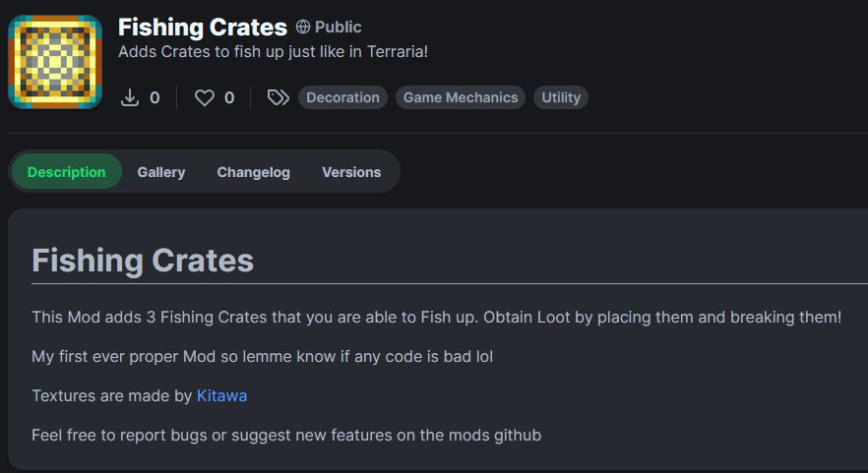Click the report bugs on github sentence
Image resolution: width=868 pixels, height=473 pixels.
(x=286, y=435)
